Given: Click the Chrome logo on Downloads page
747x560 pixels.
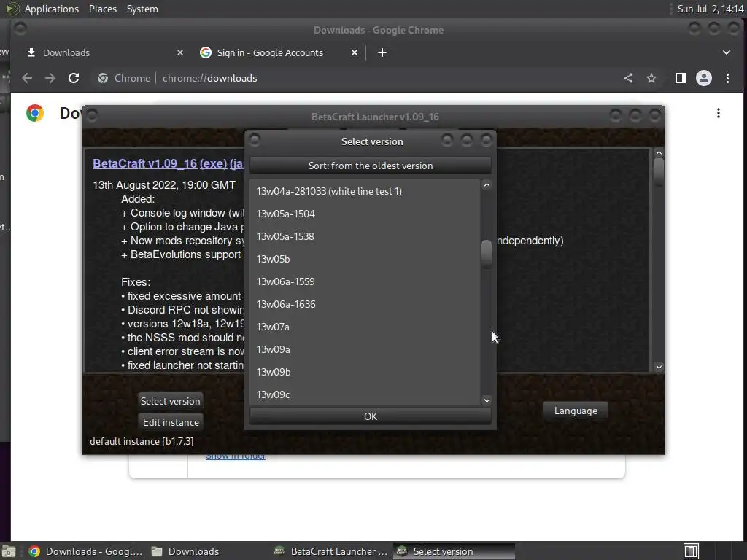Looking at the screenshot, I should click(x=35, y=113).
